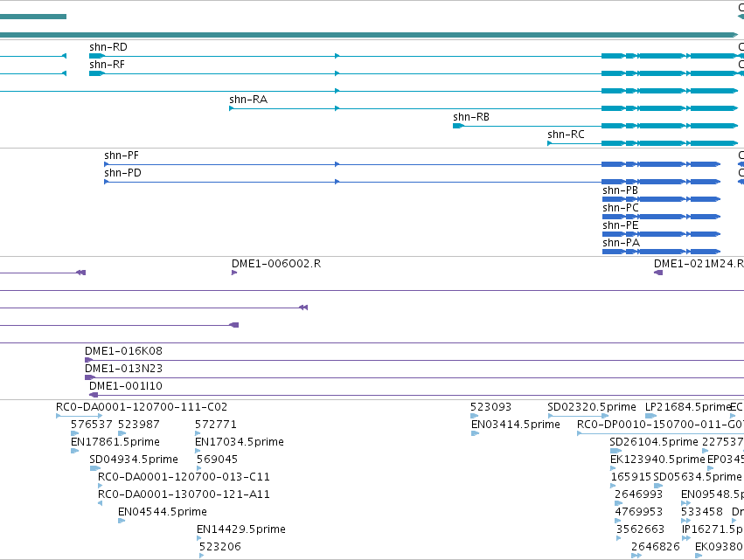
Task: Select the EK123940.5prime EST label
Action: (x=657, y=460)
